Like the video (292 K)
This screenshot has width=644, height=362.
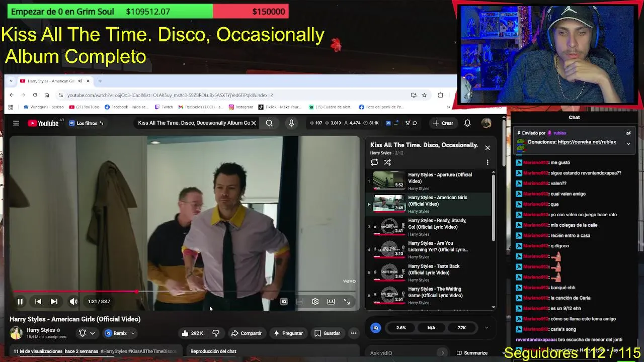pyautogui.click(x=193, y=333)
